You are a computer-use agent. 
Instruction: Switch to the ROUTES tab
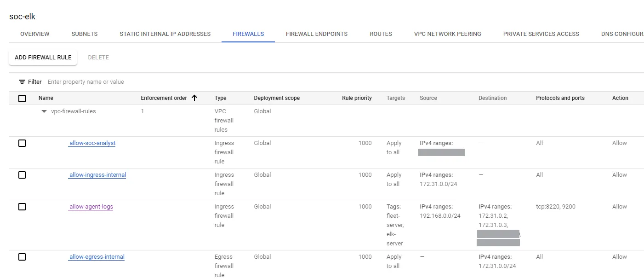(x=380, y=34)
